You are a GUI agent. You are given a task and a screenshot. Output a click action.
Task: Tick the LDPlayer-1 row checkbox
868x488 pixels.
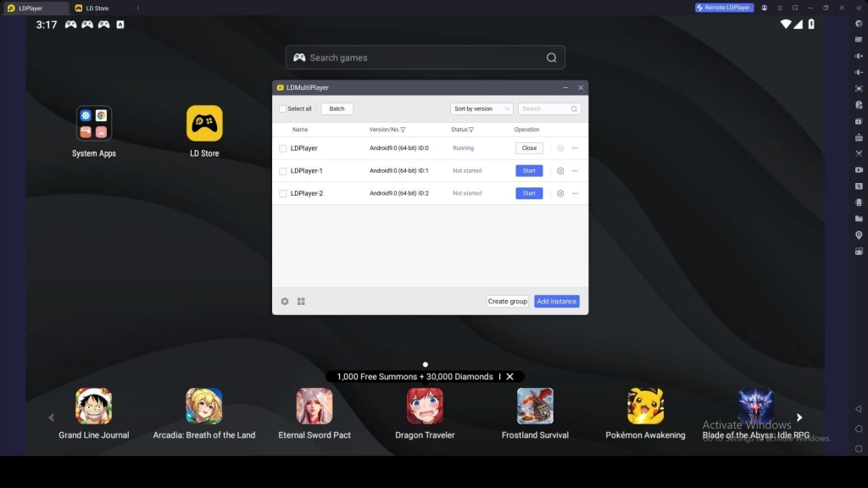pos(283,171)
